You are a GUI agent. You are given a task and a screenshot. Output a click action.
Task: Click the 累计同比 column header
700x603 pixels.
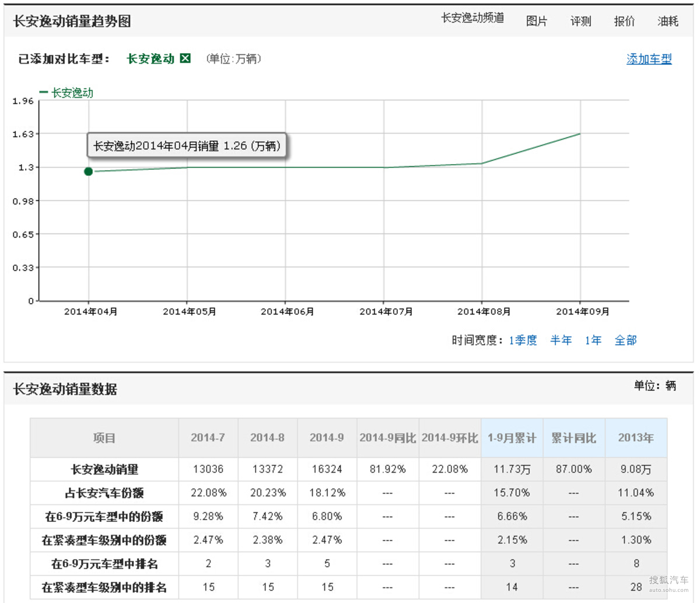pyautogui.click(x=573, y=438)
